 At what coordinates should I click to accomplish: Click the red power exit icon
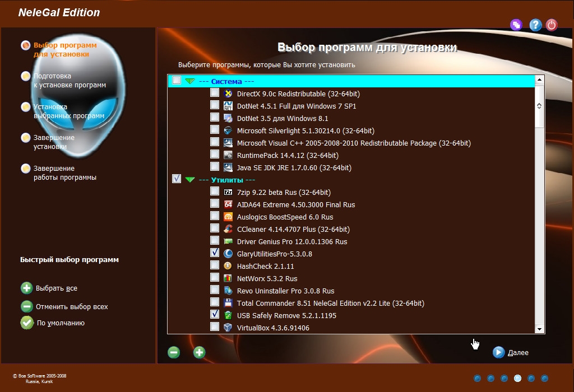[552, 25]
